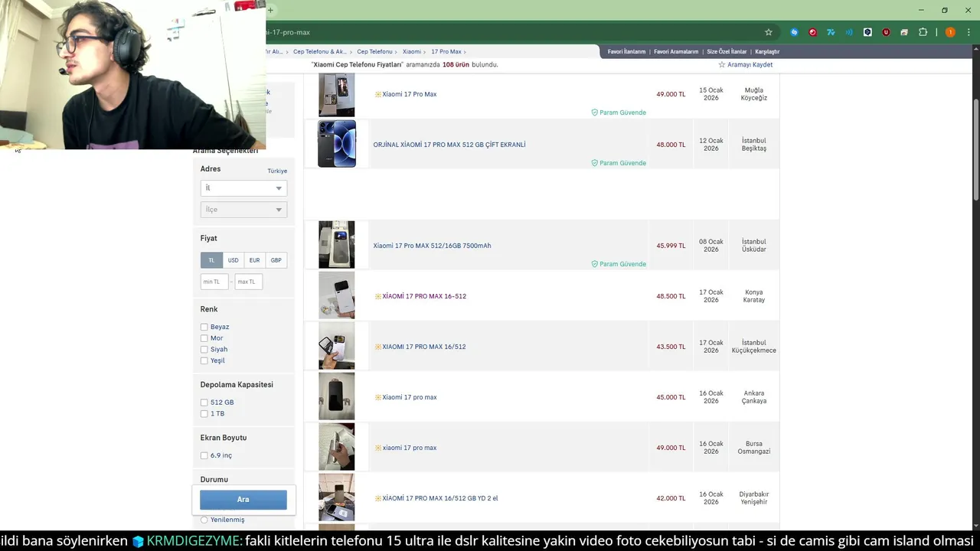Screen dimensions: 980x551
Task: Open listing Xiaomi 17 Pro MAX 512/16GB 7500mAh
Action: [x=432, y=246]
